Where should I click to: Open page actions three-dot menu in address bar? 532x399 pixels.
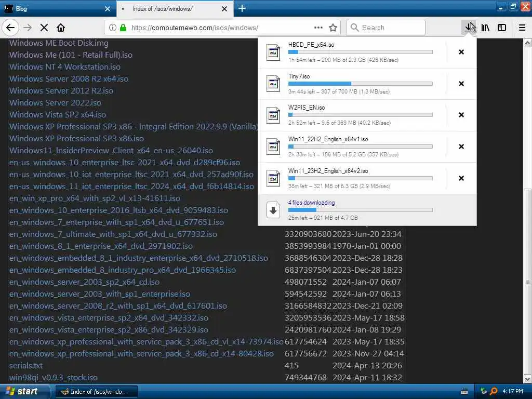click(x=318, y=28)
